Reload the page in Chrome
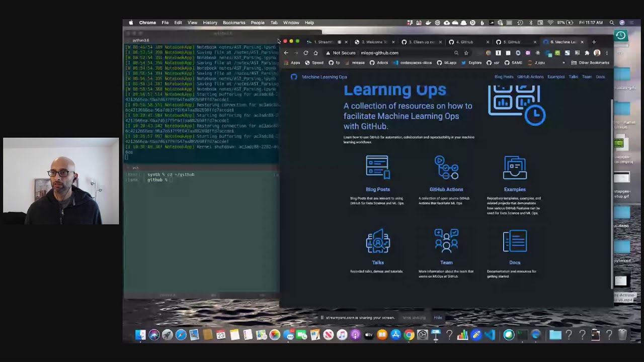This screenshot has height=362, width=644. coord(305,53)
